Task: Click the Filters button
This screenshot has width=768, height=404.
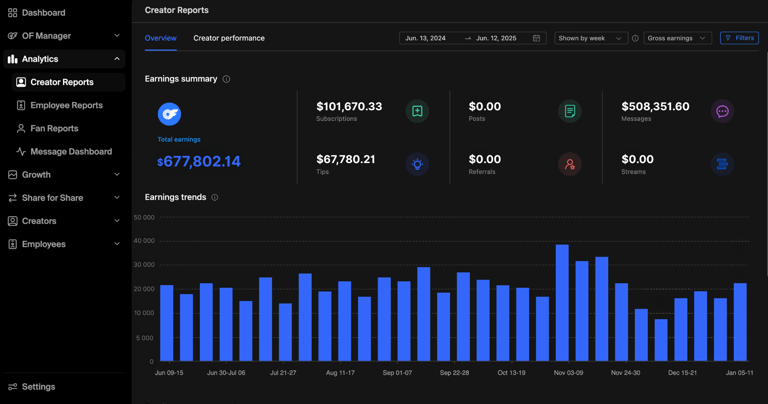Action: [x=739, y=38]
